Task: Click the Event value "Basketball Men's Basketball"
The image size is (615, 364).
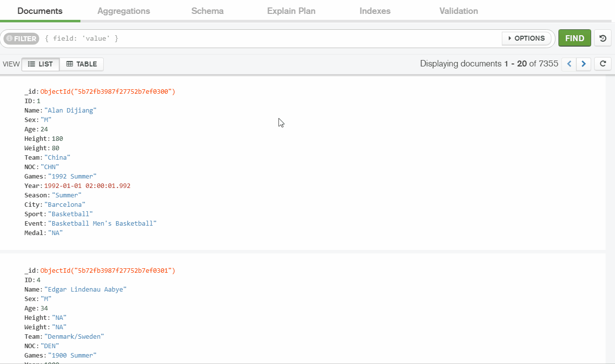Action: pyautogui.click(x=102, y=224)
